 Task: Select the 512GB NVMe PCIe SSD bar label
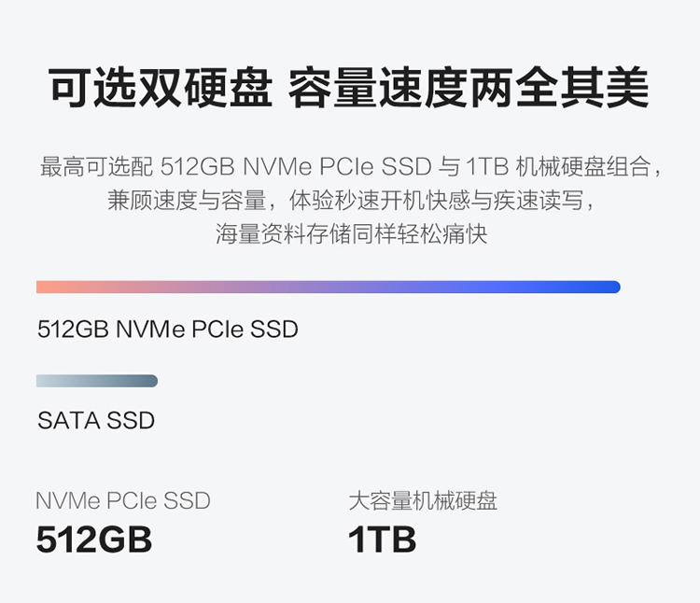pos(167,330)
